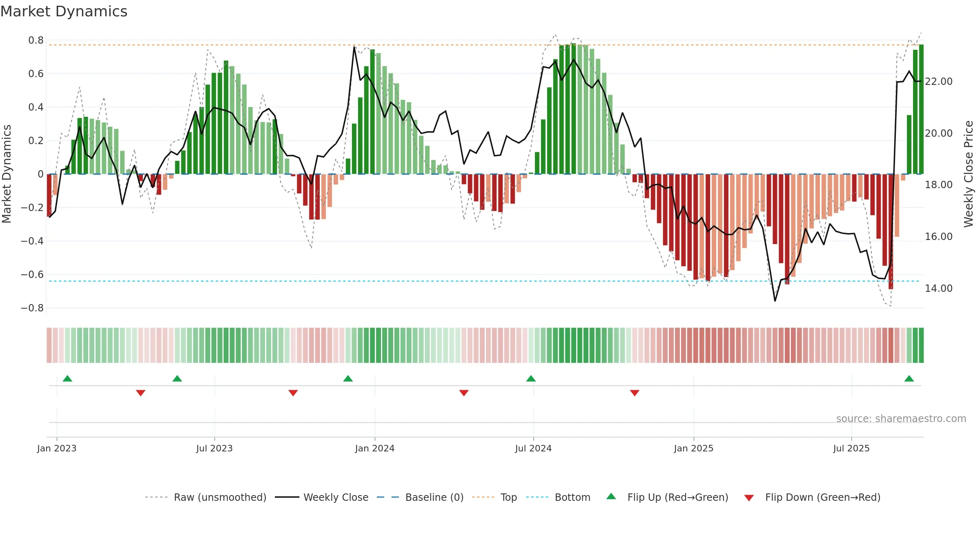Click the orange dotted Top legend line sample
This screenshot has height=551, width=980.
pos(483,497)
